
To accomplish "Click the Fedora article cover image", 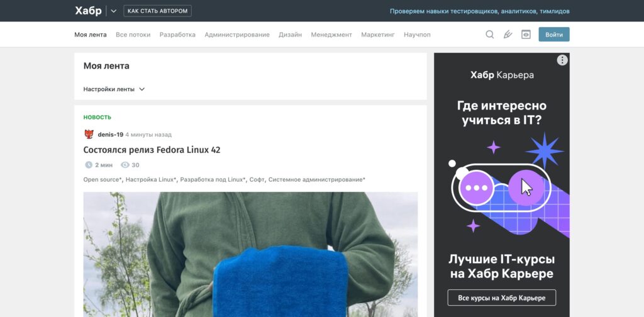I will (x=250, y=254).
